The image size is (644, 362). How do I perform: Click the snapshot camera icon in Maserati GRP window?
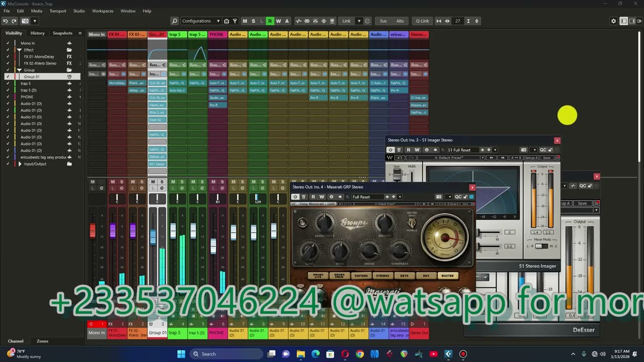pos(439,197)
